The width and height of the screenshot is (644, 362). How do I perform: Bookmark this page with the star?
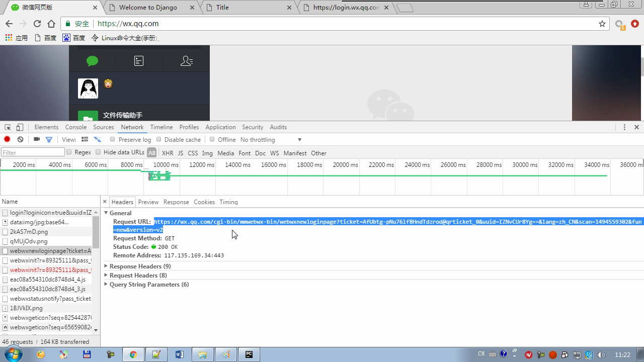tap(602, 24)
